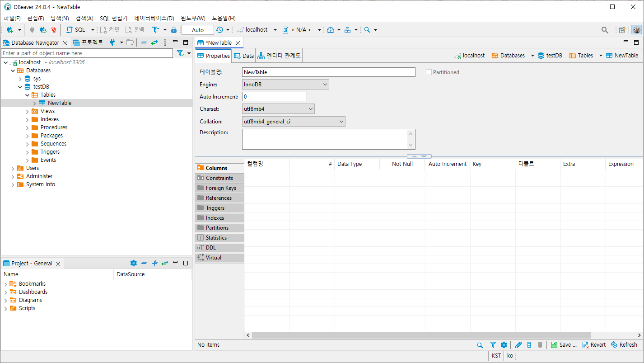The width and height of the screenshot is (644, 363).
Task: Switch to the Data tab
Action: [x=243, y=56]
